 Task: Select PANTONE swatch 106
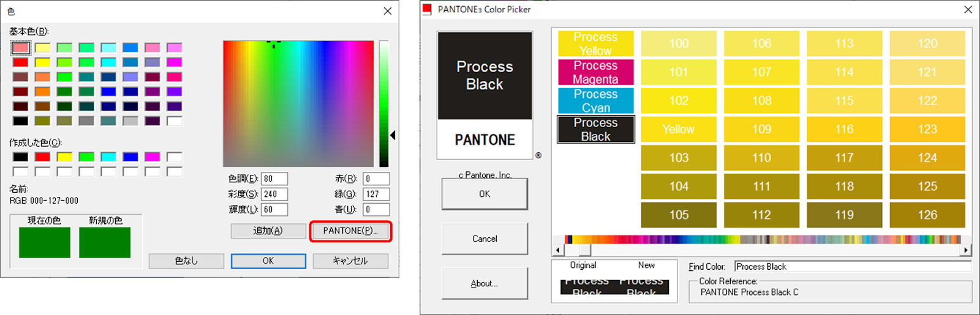761,43
